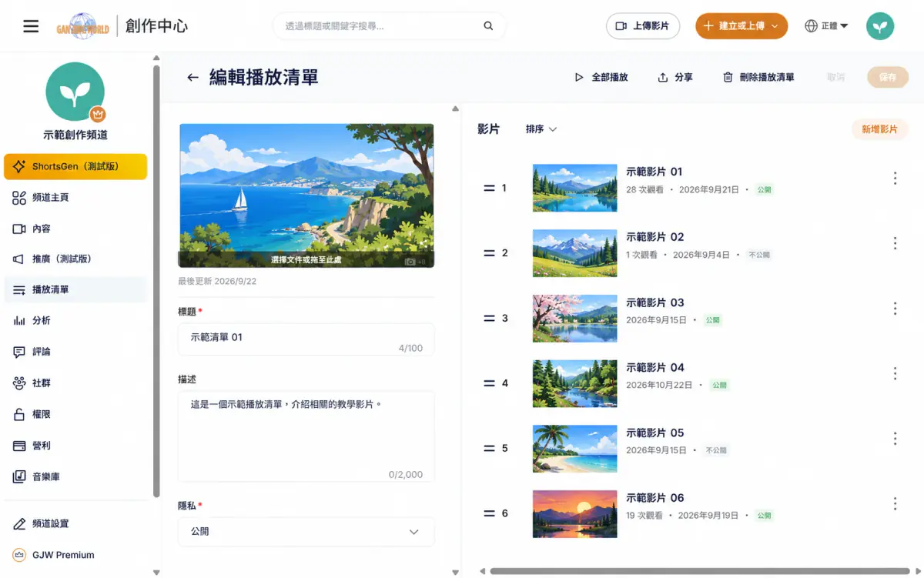Select 播放清單 in sidebar
This screenshot has width=924, height=578.
[75, 290]
